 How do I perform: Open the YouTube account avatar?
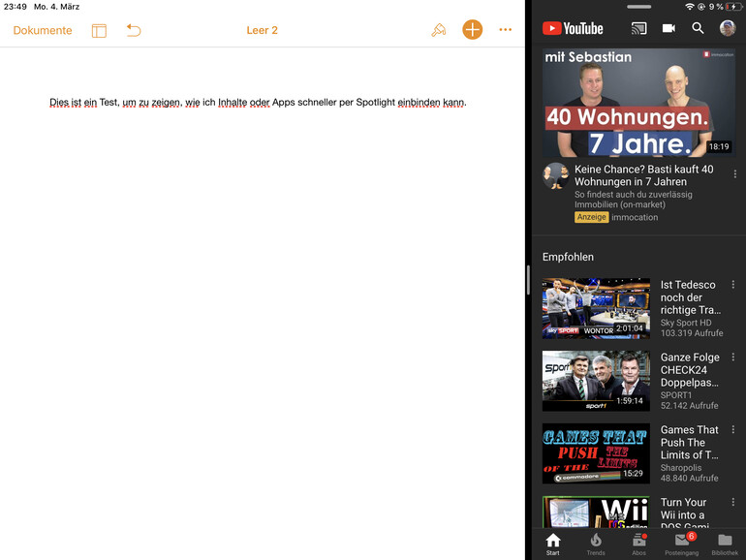(x=728, y=28)
